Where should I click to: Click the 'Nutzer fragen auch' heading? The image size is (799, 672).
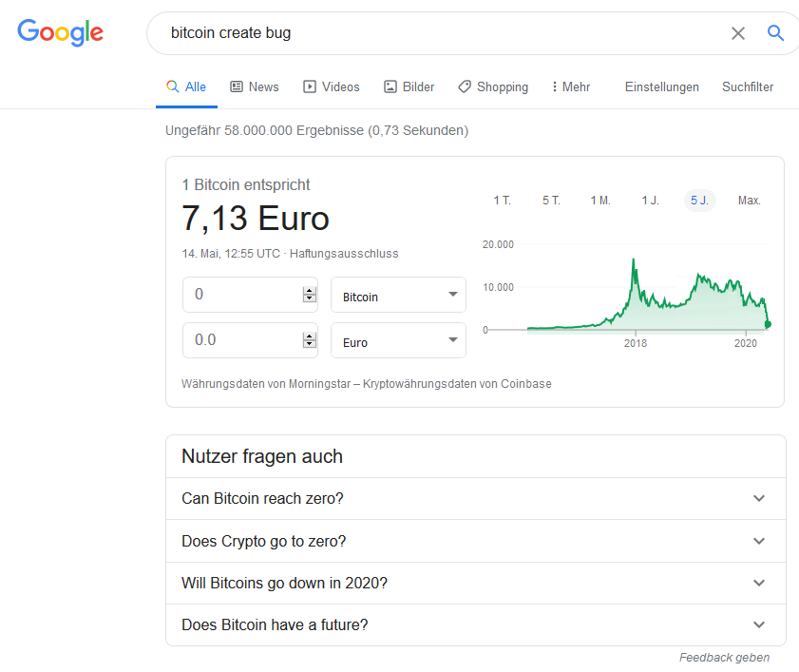point(262,456)
